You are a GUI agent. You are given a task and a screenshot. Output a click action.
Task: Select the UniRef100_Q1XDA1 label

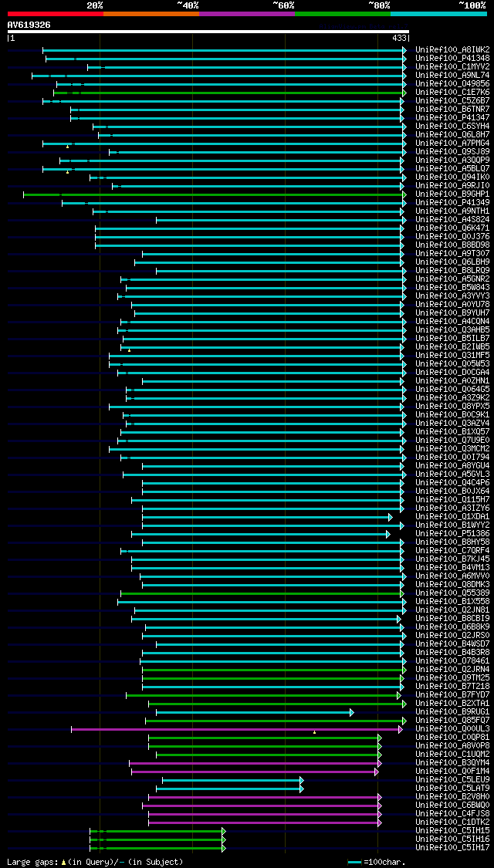[x=452, y=517]
